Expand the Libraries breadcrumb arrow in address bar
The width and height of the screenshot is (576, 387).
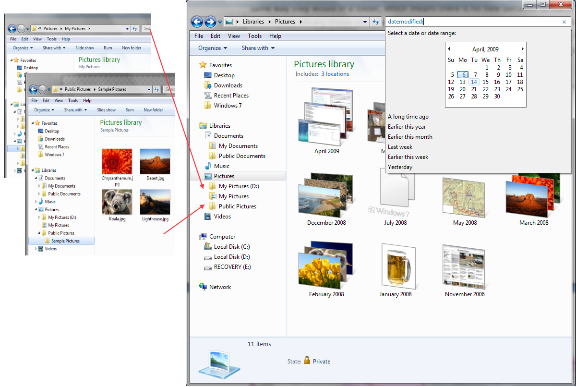point(269,22)
